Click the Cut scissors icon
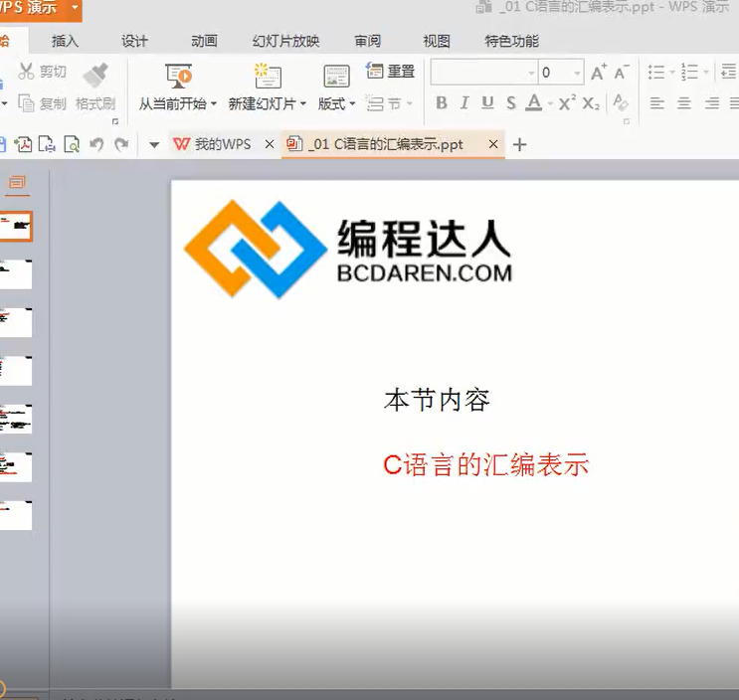This screenshot has width=739, height=700. pyautogui.click(x=26, y=72)
